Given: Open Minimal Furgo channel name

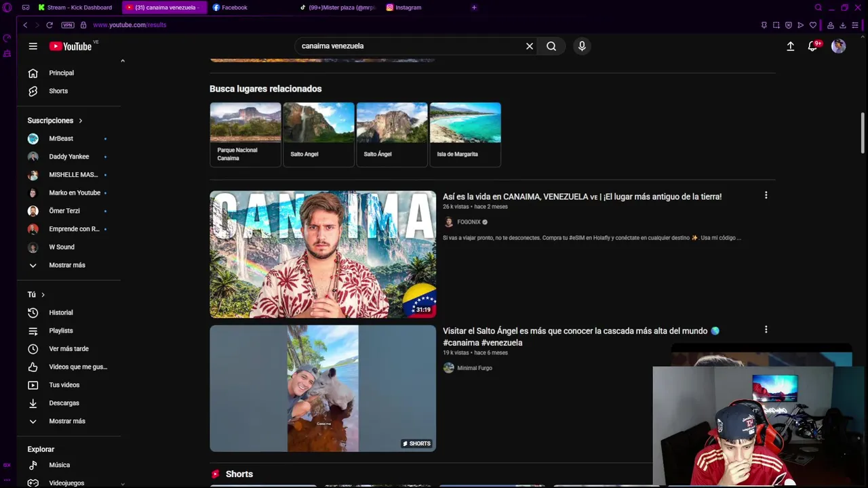Looking at the screenshot, I should click(475, 368).
